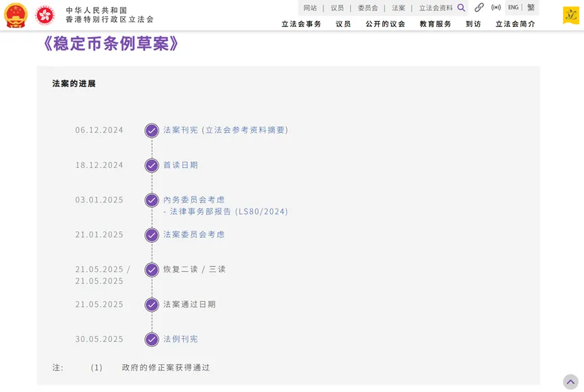Open the quick links chain icon
Screen dimensions: 584x392
[479, 7]
